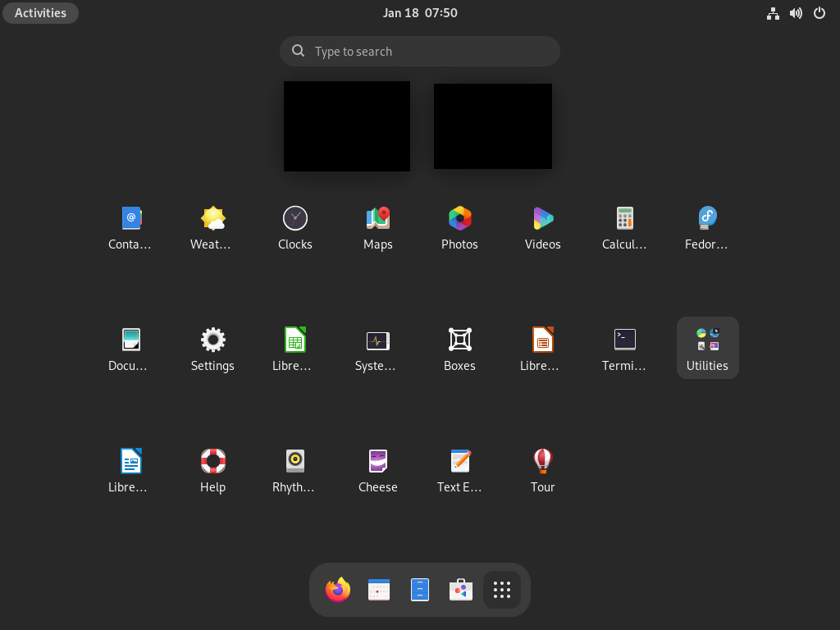Screen dimensions: 840x630
Task: Launch LibreOffice Calc green spreadsheet icon
Action: 295,348
